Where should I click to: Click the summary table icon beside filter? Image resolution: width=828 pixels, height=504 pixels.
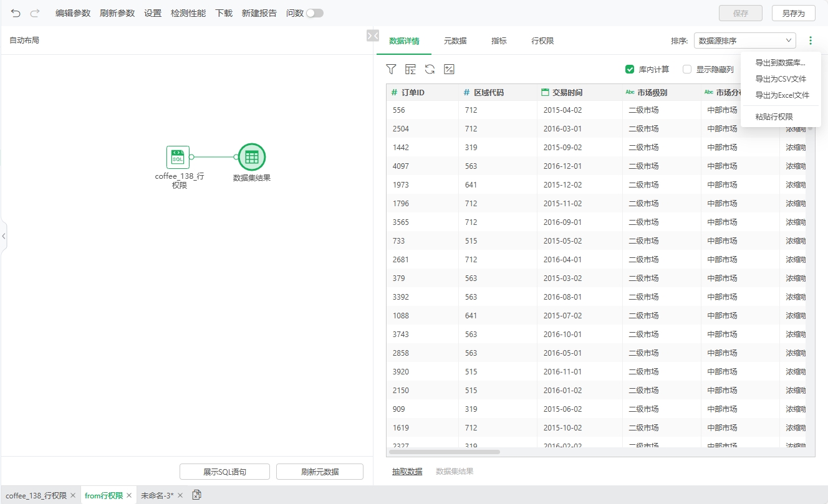pos(410,69)
